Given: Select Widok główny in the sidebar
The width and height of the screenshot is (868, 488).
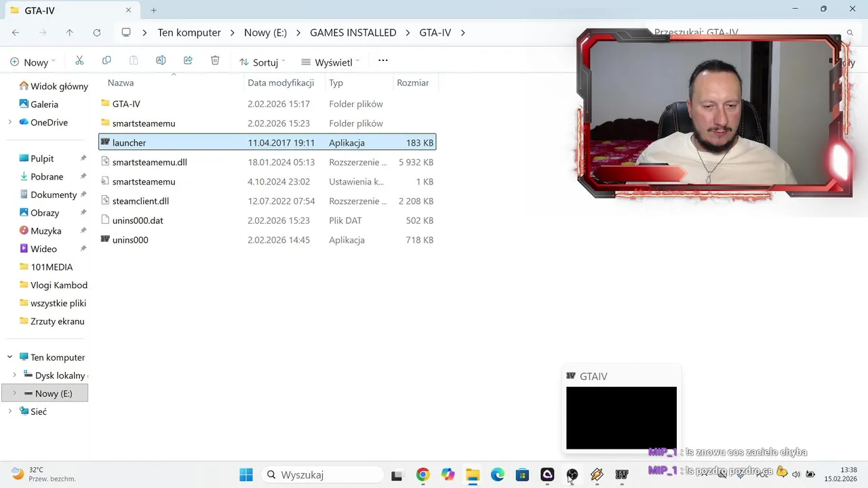Looking at the screenshot, I should (x=54, y=86).
